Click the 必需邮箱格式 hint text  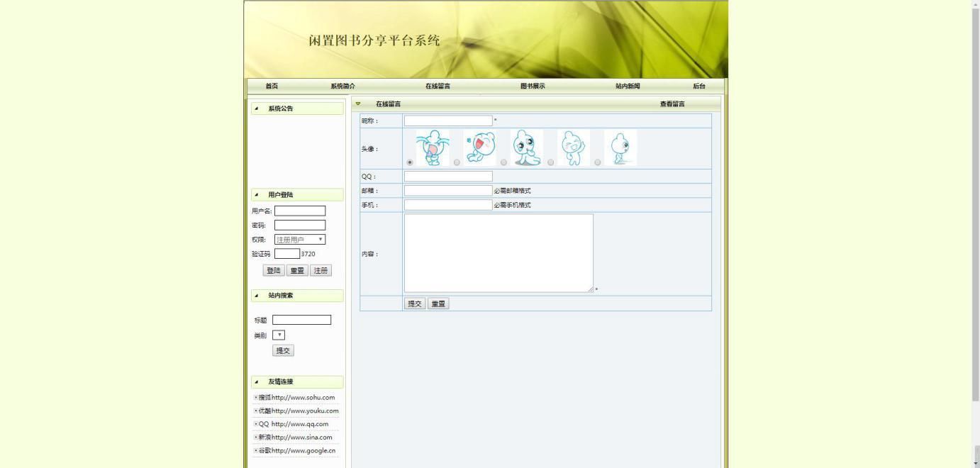coord(512,191)
